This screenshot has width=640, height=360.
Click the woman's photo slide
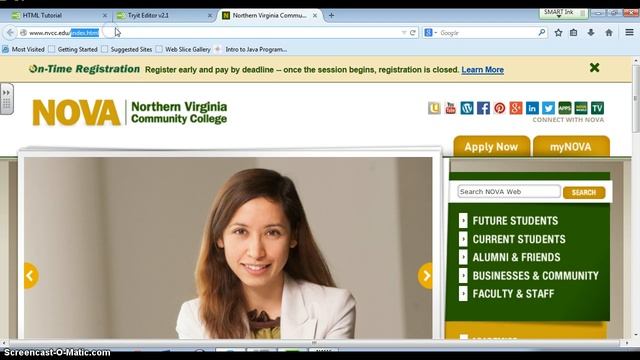coord(228,248)
